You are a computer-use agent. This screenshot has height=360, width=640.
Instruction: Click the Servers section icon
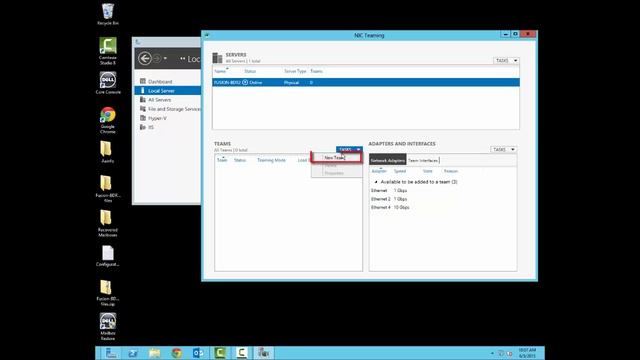(217, 58)
